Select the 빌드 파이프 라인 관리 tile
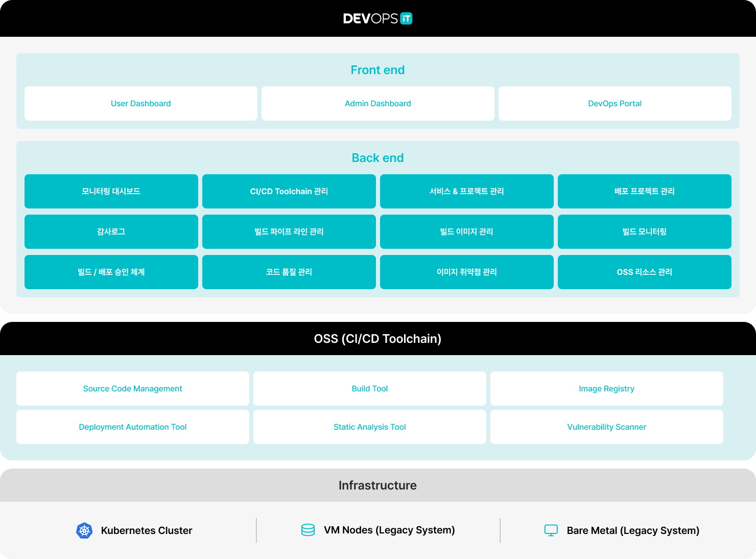The height and width of the screenshot is (559, 756). click(x=289, y=231)
